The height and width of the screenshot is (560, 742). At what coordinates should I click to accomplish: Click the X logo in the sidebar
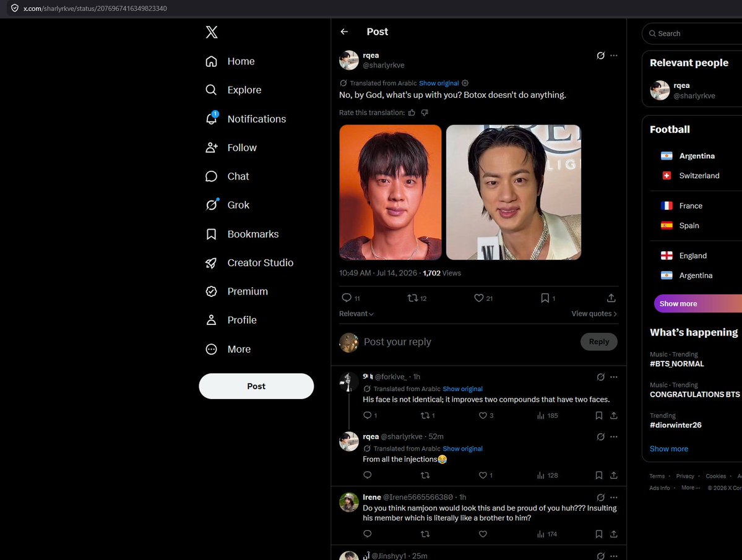pos(212,32)
